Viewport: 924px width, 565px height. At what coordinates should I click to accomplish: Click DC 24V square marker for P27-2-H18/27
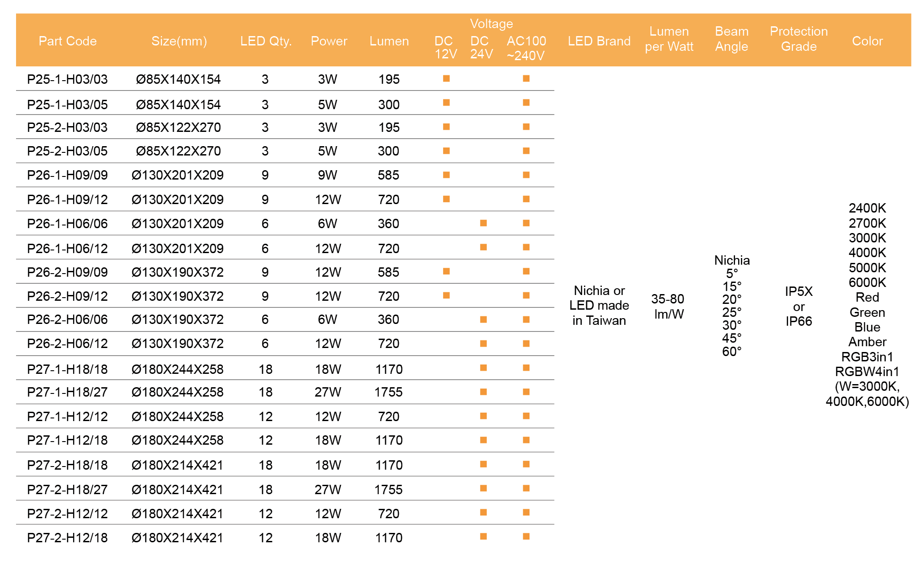click(483, 488)
